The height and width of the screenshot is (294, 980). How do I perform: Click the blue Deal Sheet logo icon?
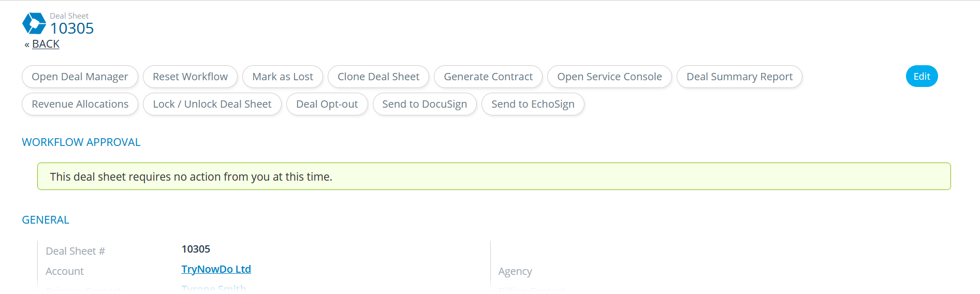(x=34, y=23)
